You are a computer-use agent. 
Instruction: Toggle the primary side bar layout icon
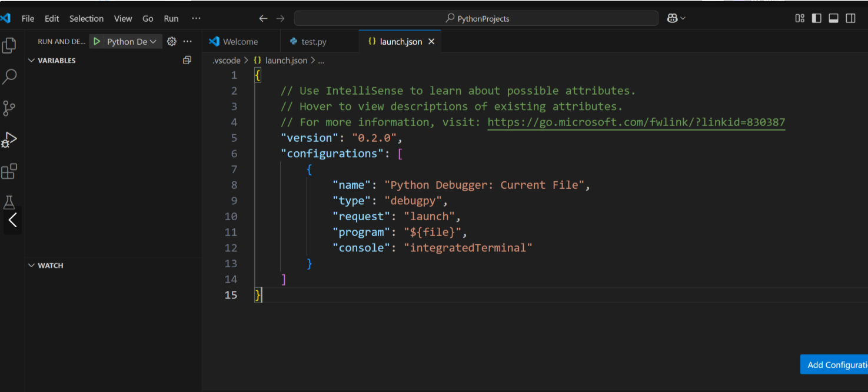(816, 18)
